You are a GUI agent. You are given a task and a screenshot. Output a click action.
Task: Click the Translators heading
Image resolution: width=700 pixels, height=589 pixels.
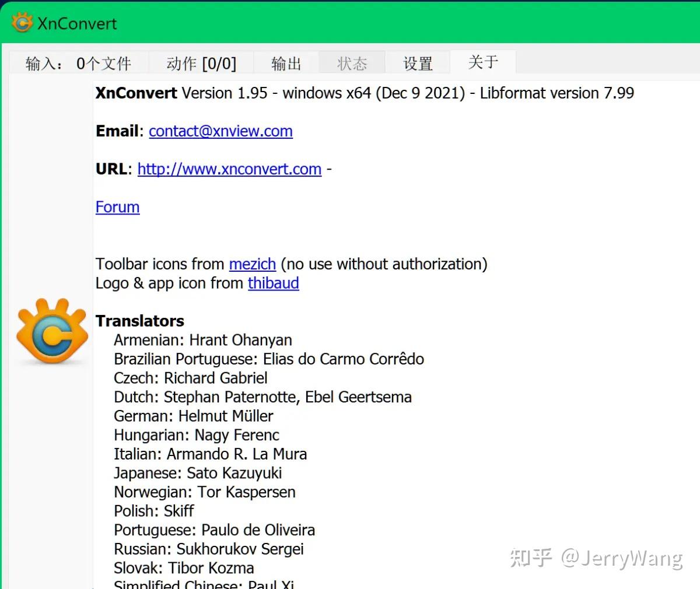tap(140, 320)
